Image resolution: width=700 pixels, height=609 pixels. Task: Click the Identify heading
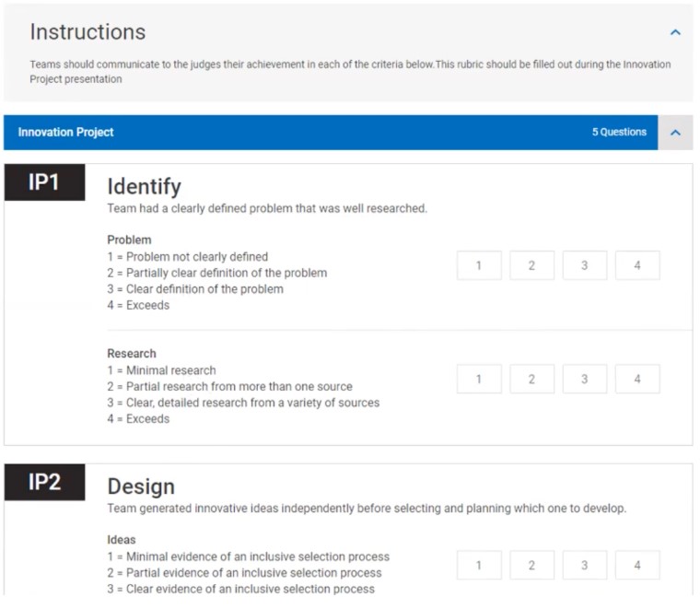(x=144, y=187)
